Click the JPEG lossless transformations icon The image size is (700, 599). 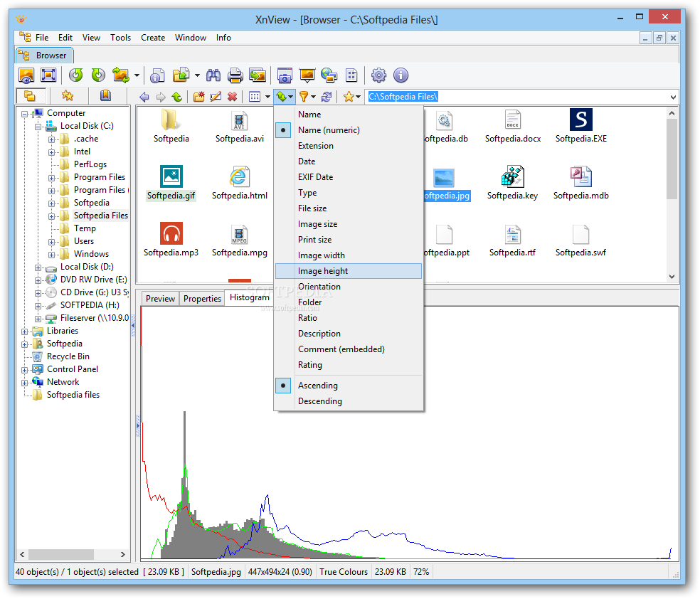click(121, 75)
